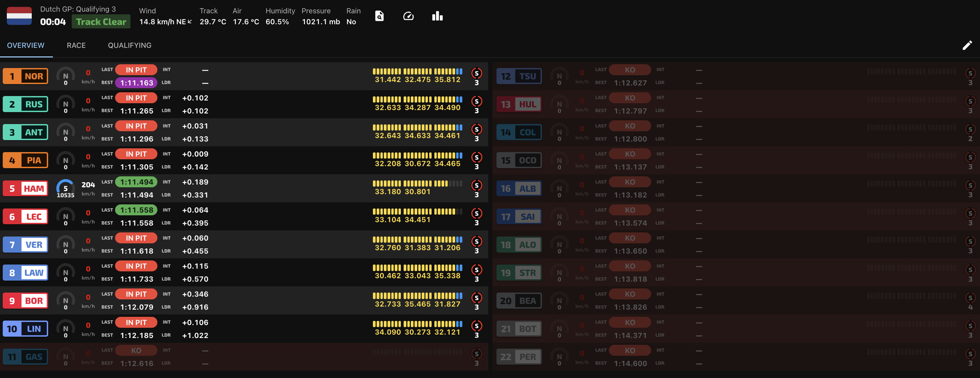This screenshot has height=378, width=980.
Task: Open the 12 TSU driver badge
Action: pos(519,76)
